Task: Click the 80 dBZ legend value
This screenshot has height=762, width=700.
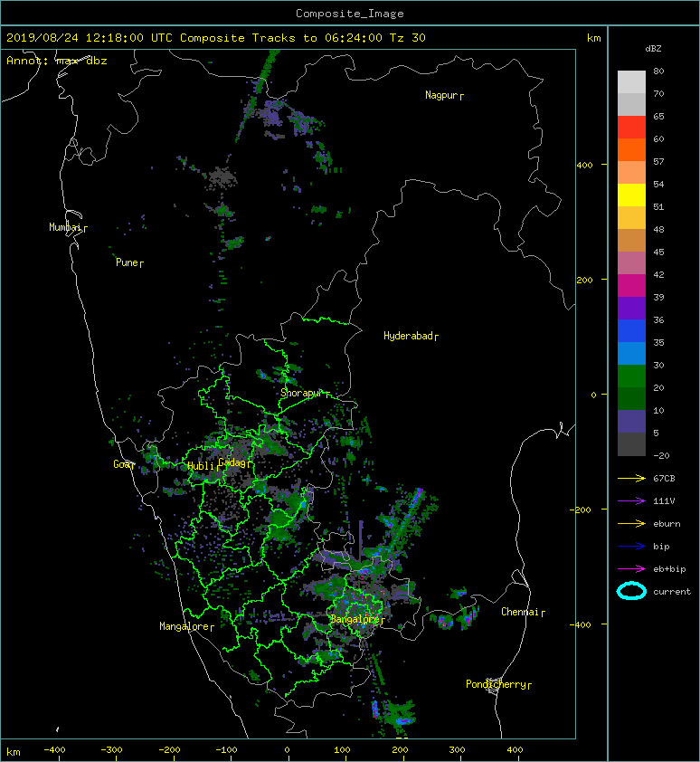Action: (x=658, y=71)
